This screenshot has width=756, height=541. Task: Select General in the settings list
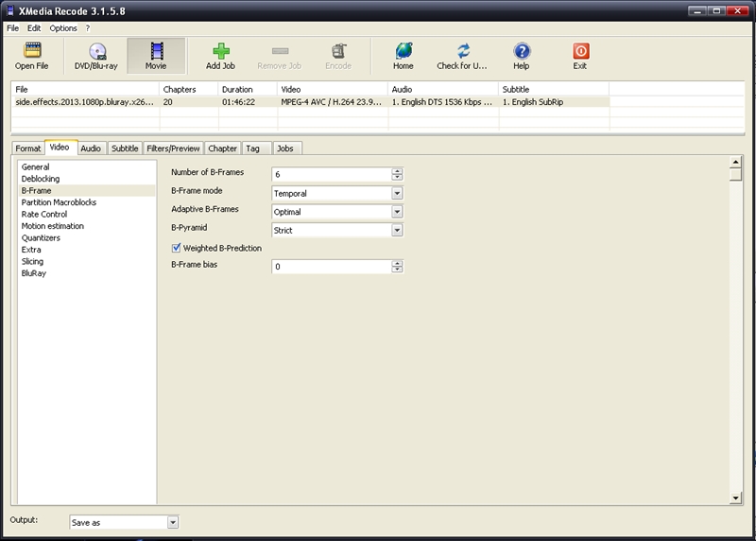coord(35,167)
